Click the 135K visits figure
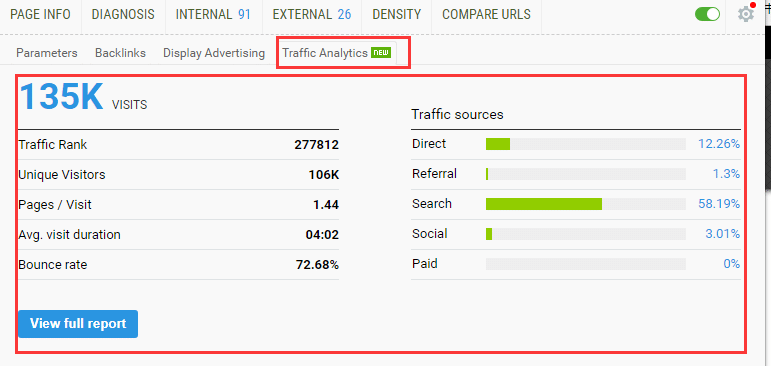Screen dimensions: 771x366 click(x=61, y=96)
